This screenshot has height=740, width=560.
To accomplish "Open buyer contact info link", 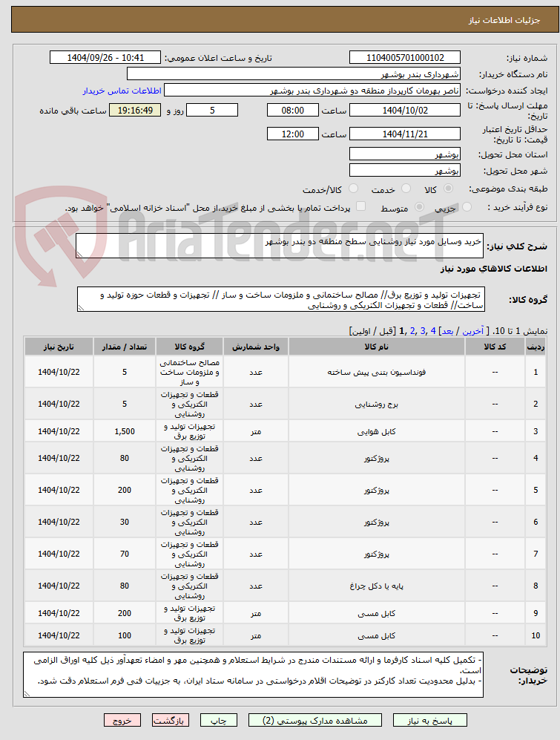I will [x=122, y=91].
